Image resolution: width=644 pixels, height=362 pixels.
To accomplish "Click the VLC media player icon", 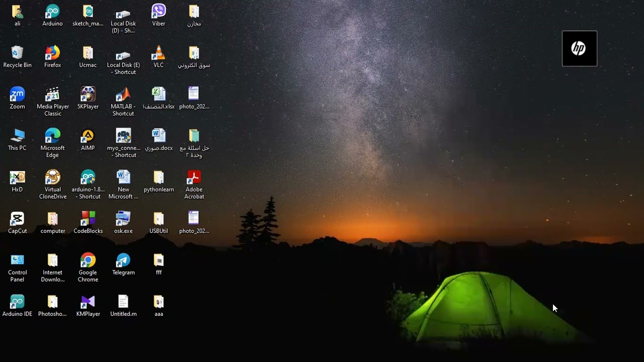I will coord(158,52).
